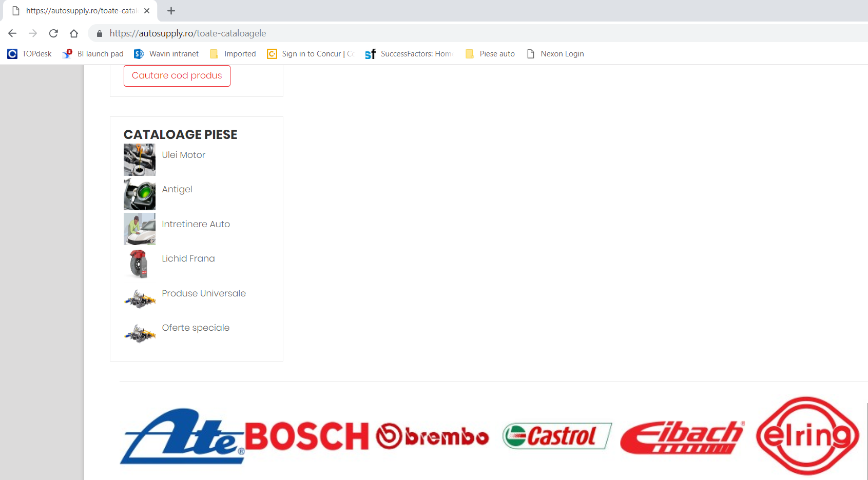Click the Brembo brand logo
This screenshot has width=868, height=480.
432,436
